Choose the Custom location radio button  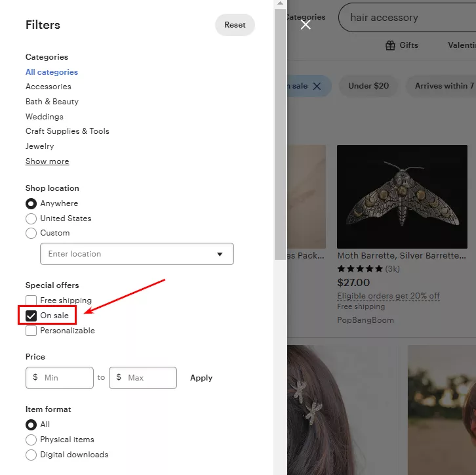pos(31,233)
